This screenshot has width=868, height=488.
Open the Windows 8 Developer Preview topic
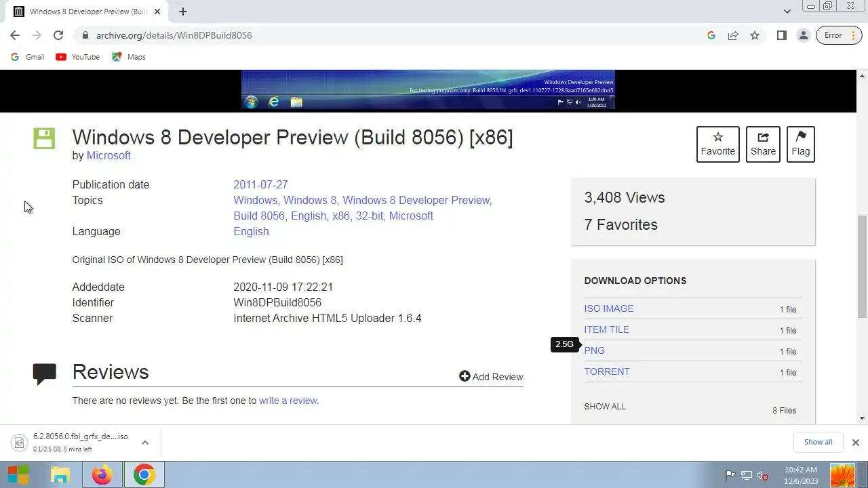click(416, 200)
